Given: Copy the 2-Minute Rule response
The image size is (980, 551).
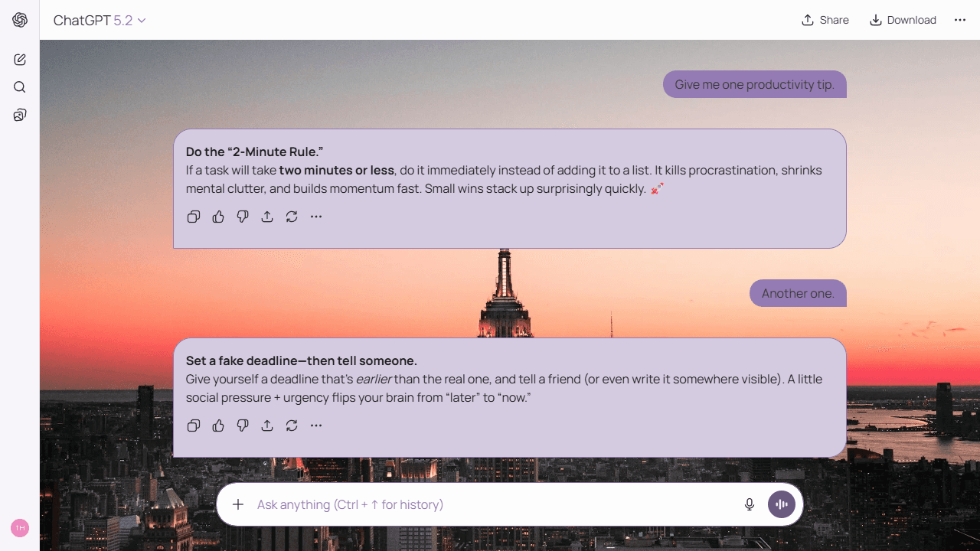Looking at the screenshot, I should click(194, 217).
